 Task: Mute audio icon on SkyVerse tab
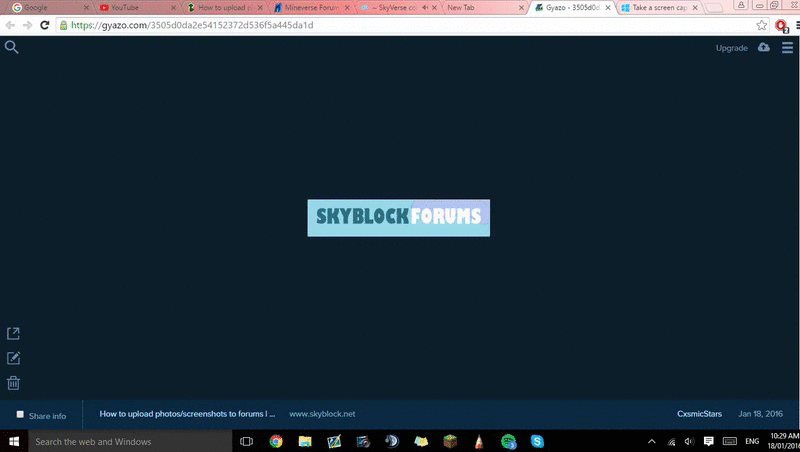click(x=425, y=8)
